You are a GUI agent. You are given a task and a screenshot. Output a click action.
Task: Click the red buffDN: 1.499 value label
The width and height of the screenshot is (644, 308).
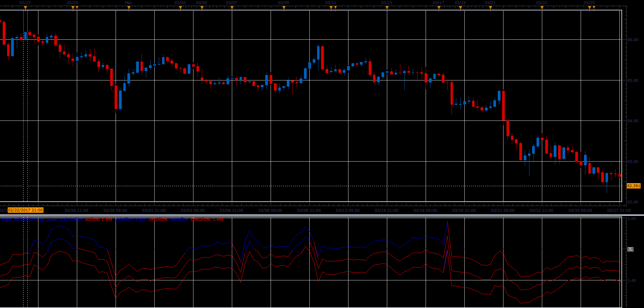[99, 219]
